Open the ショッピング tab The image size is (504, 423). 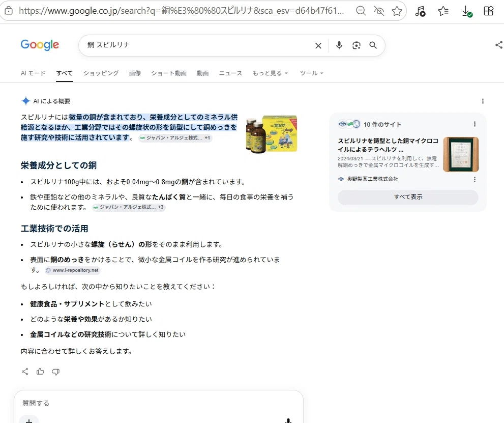point(101,73)
